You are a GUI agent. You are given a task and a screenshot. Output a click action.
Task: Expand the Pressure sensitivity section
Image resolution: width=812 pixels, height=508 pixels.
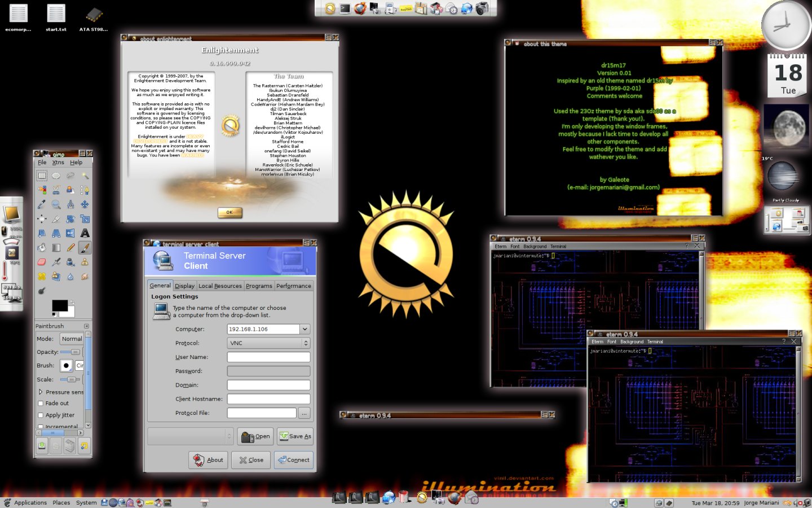click(41, 392)
